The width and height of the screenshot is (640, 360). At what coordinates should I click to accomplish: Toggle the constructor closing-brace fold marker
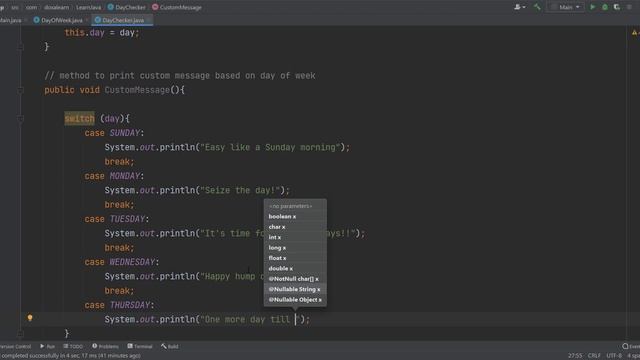pyautogui.click(x=20, y=47)
